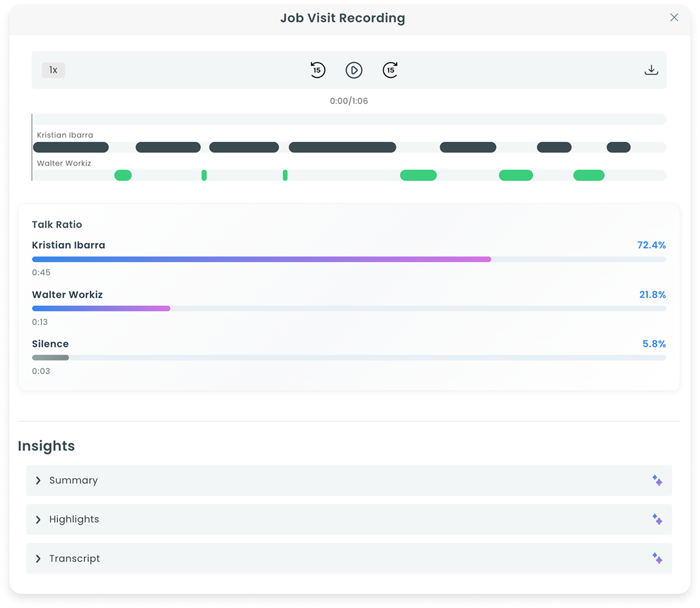The height and width of the screenshot is (608, 700).
Task: Expand the Highlights section chevron
Action: pyautogui.click(x=38, y=519)
